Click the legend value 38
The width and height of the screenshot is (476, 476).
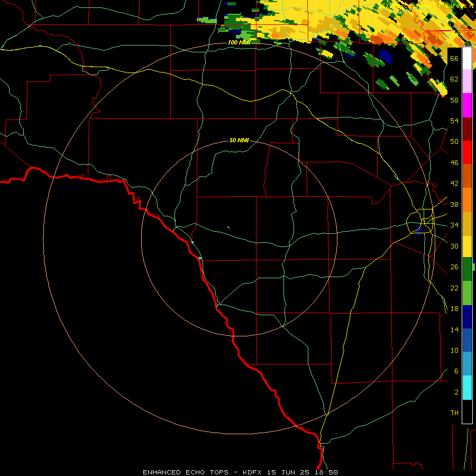(x=454, y=205)
